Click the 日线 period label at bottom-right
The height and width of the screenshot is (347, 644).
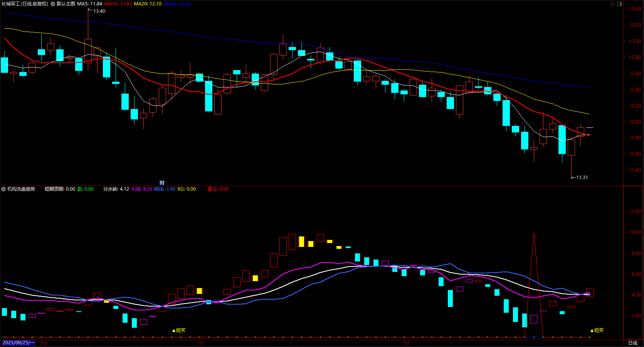coord(633,343)
